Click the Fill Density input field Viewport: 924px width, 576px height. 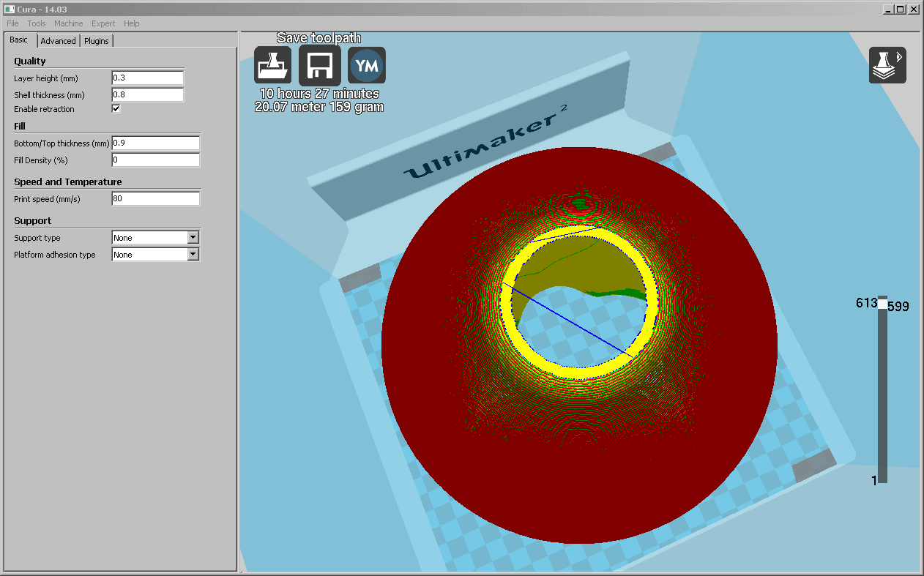155,160
